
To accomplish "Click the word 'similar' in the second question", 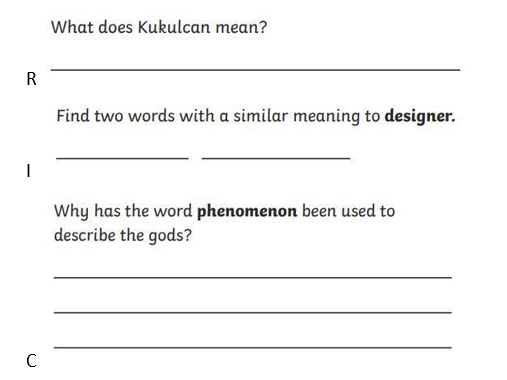I will coord(261,116).
